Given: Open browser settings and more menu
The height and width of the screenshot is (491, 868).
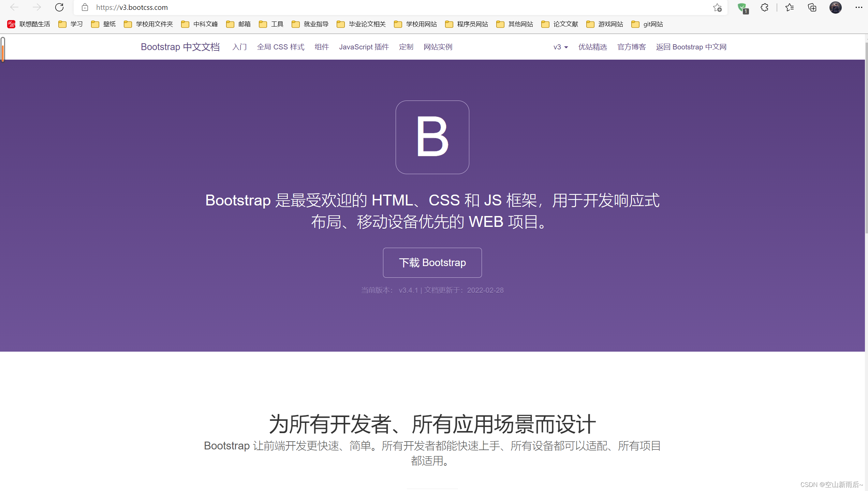Looking at the screenshot, I should click(x=859, y=7).
